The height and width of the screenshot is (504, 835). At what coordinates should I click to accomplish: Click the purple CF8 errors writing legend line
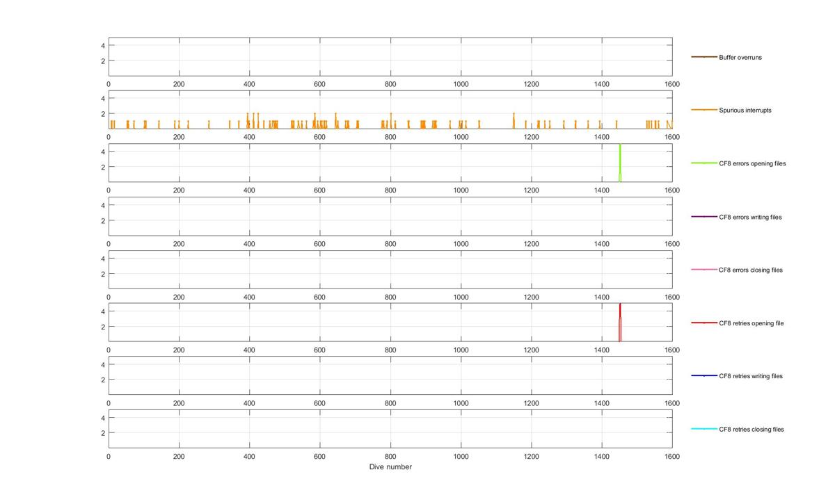pos(703,217)
